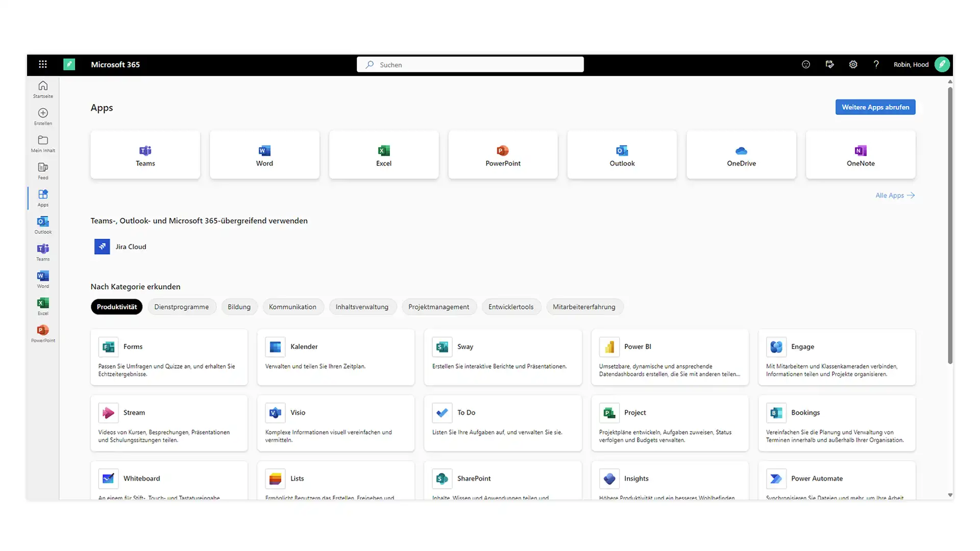Viewport: 980px width, 551px height.
Task: Open Outlook from the left sidebar
Action: pyautogui.click(x=43, y=225)
